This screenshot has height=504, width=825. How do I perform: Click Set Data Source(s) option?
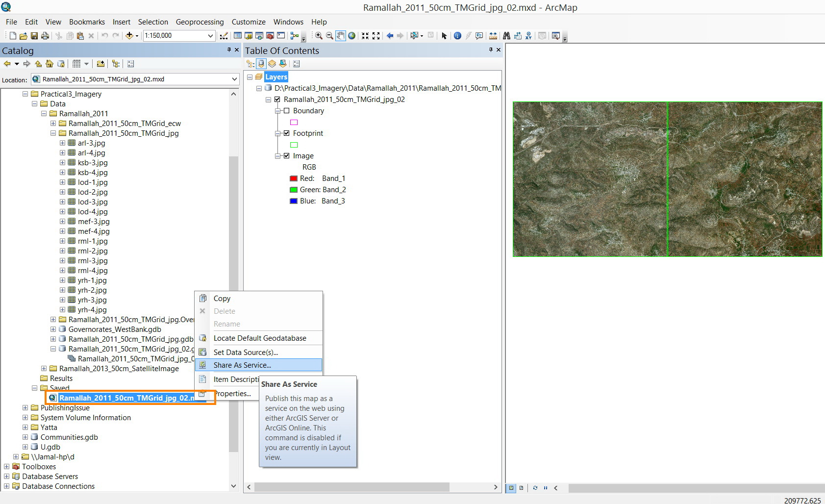[x=246, y=353]
